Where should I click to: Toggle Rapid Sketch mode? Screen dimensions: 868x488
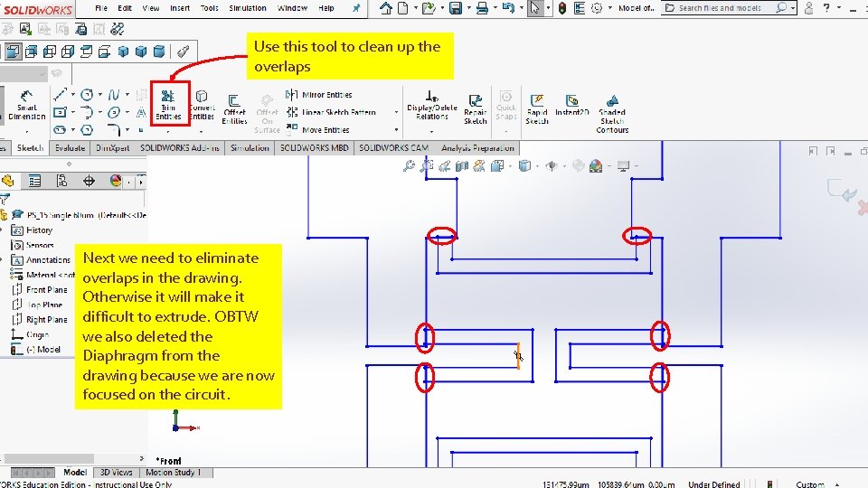click(x=537, y=109)
